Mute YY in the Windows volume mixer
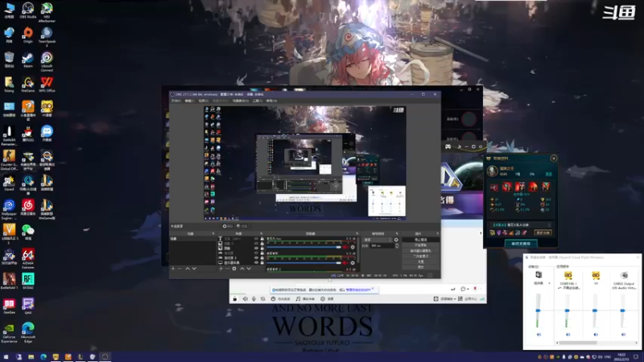 [x=596, y=335]
